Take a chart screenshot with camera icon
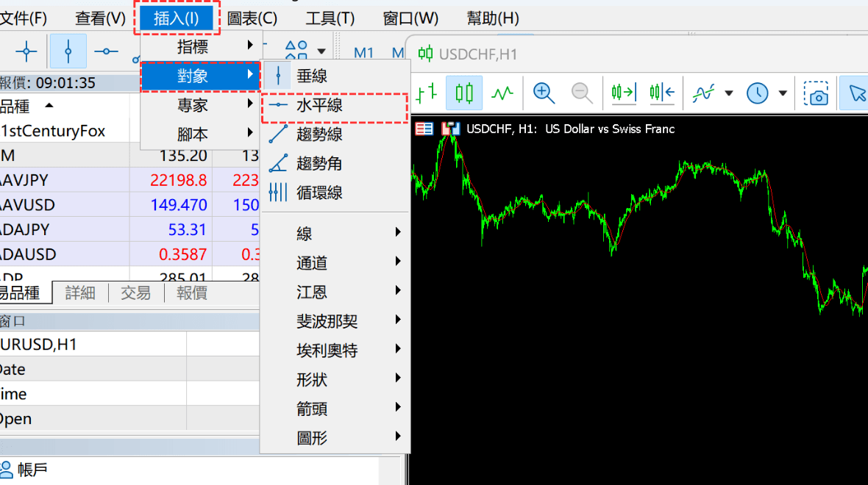This screenshot has height=485, width=868. [816, 93]
